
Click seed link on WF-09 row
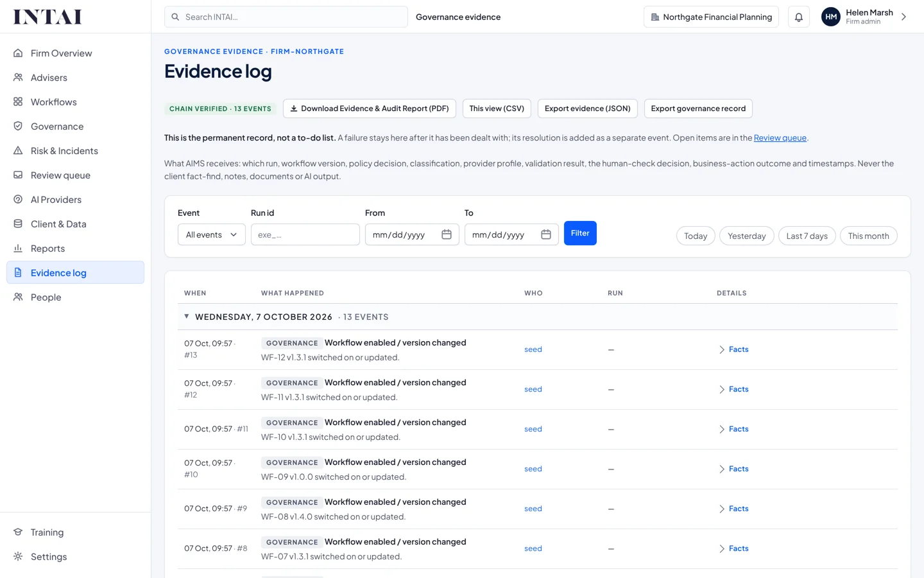533,469
